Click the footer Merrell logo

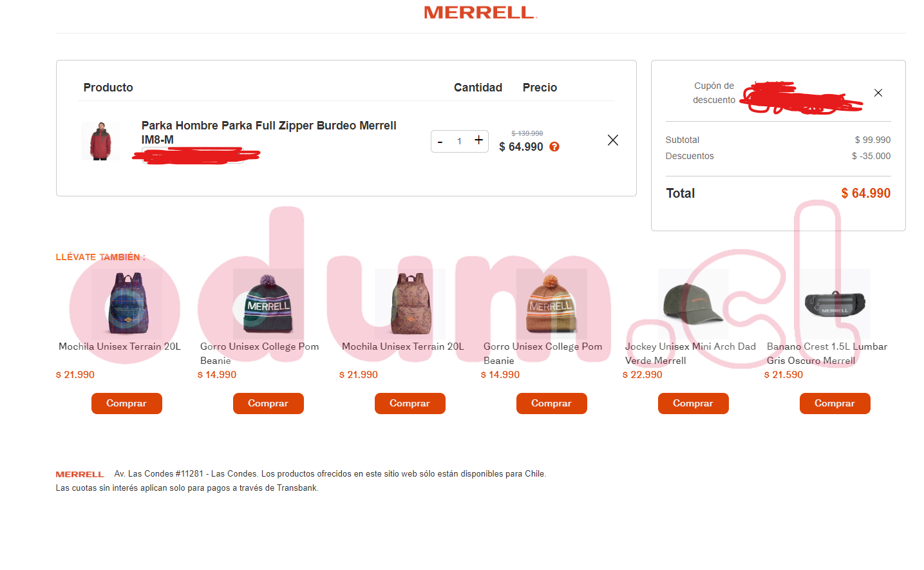[x=80, y=474]
